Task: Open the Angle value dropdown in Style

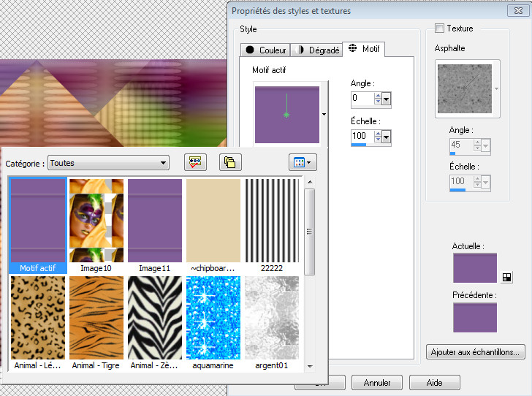Action: point(387,99)
